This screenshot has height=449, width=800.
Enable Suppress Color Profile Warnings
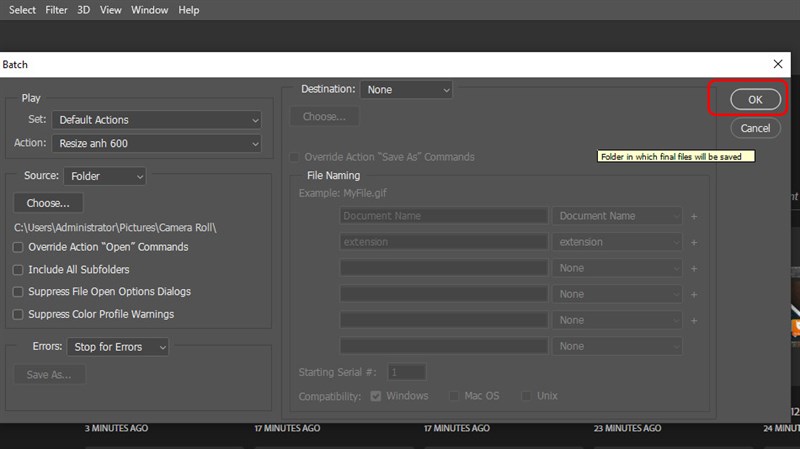[18, 314]
